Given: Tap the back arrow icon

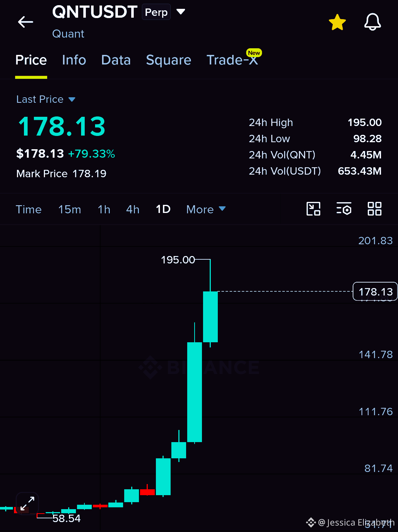Looking at the screenshot, I should pyautogui.click(x=25, y=22).
